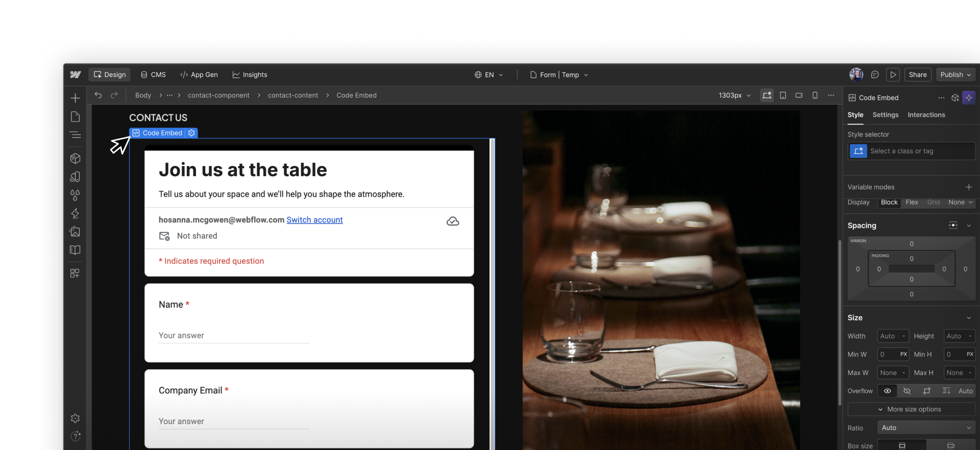
Task: Open the Pages panel
Action: pos(75,117)
